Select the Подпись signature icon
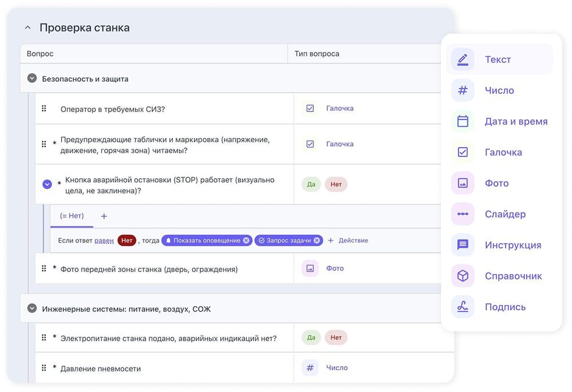Viewport: 572px width, 392px height. [463, 307]
